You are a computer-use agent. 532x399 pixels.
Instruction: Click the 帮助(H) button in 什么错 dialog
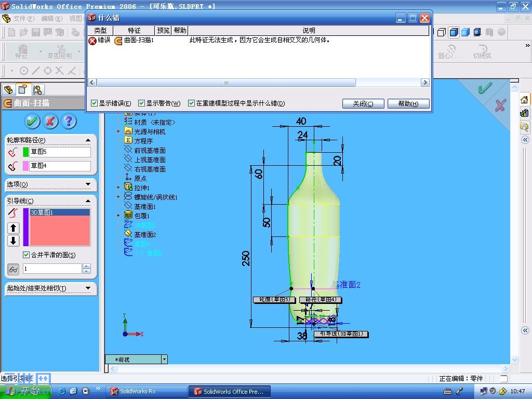point(408,103)
